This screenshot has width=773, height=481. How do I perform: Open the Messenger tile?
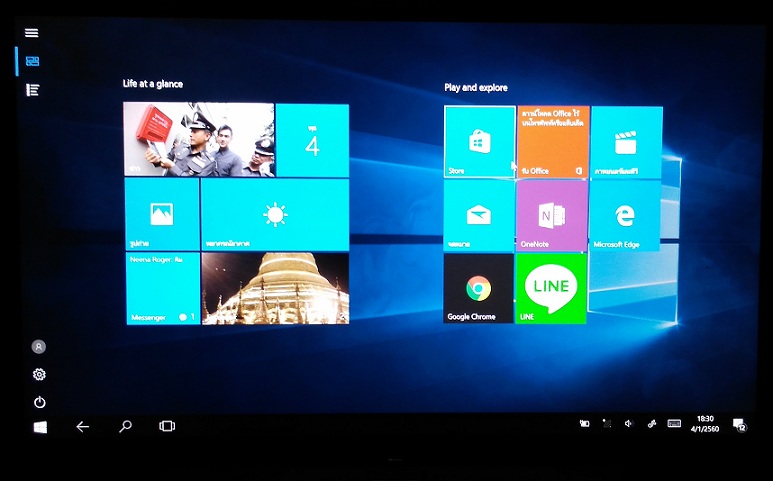click(x=163, y=289)
